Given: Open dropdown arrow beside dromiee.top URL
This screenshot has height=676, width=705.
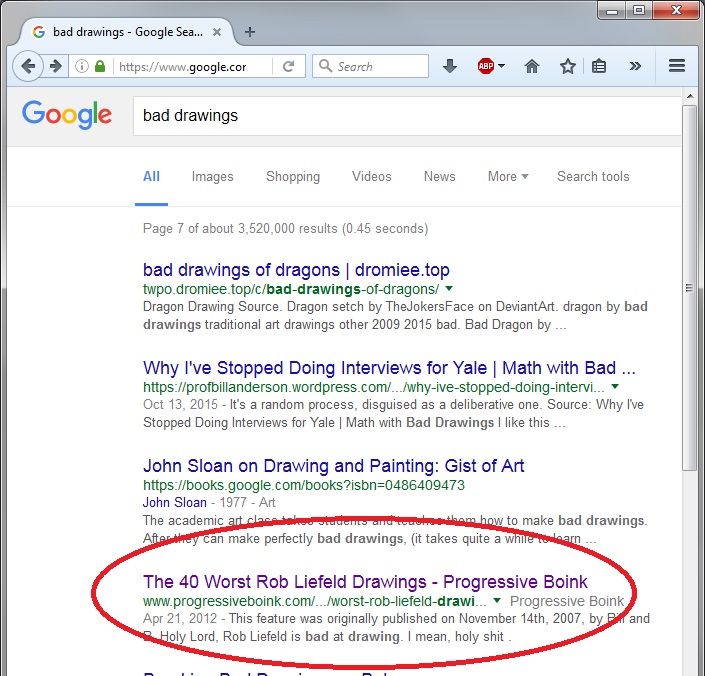Looking at the screenshot, I should tap(450, 290).
